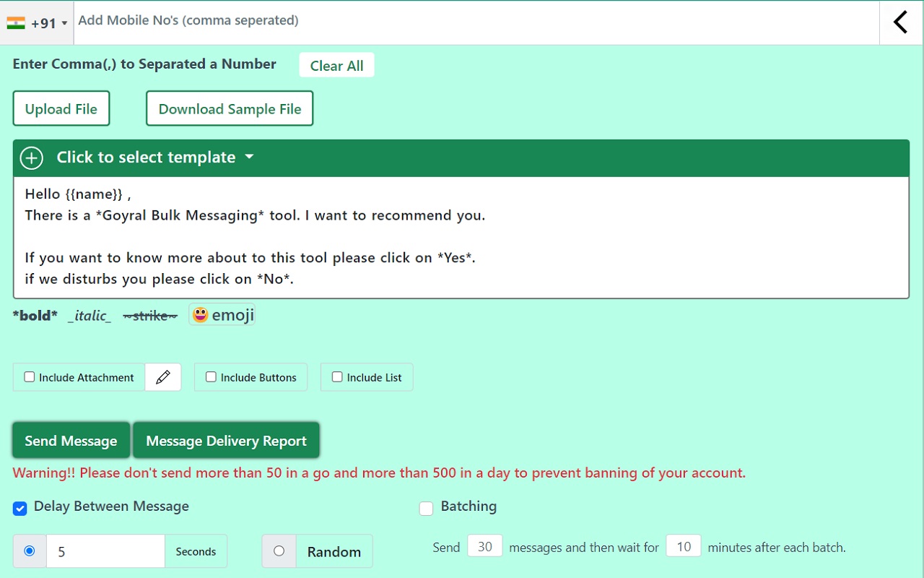The height and width of the screenshot is (578, 924).
Task: Click the 'Seconds' unit label
Action: pos(196,551)
